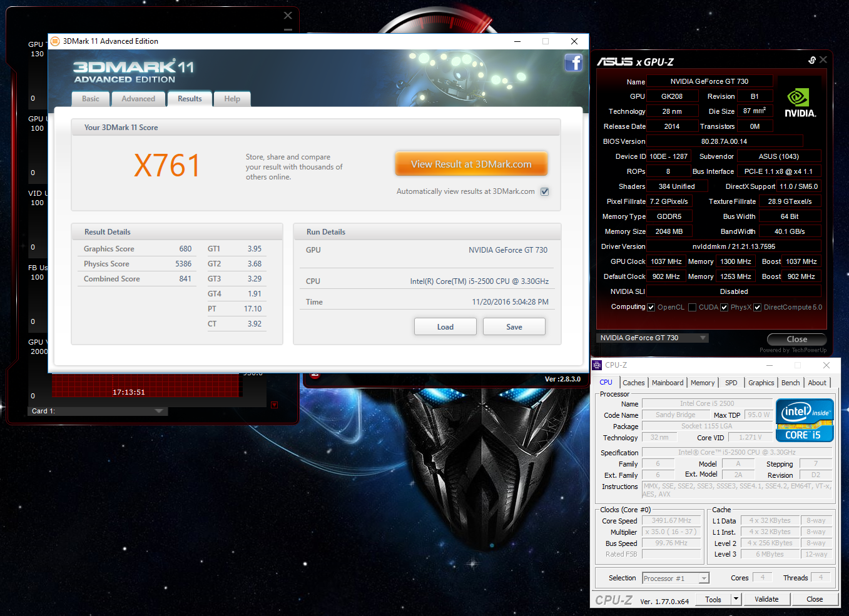Screen dimensions: 849x616
Task: Click the GT1 result value 3.95
Action: click(255, 249)
